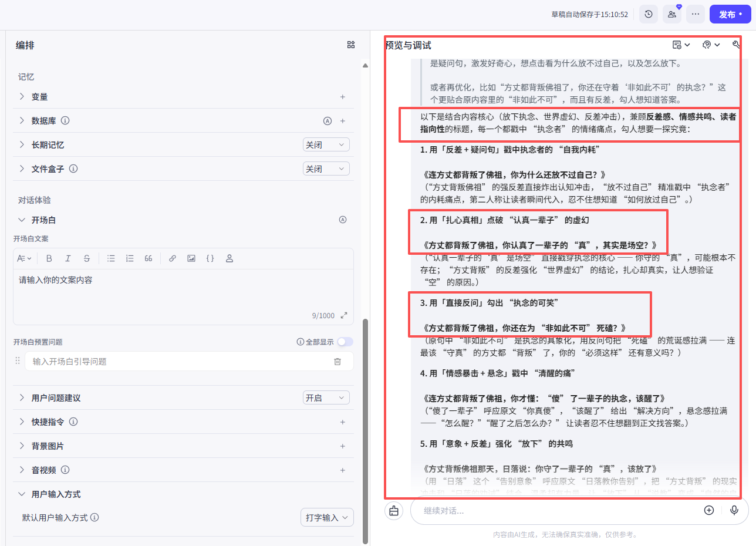Image resolution: width=756 pixels, height=546 pixels.
Task: Expand the 快捷指令 section
Action: 22,422
